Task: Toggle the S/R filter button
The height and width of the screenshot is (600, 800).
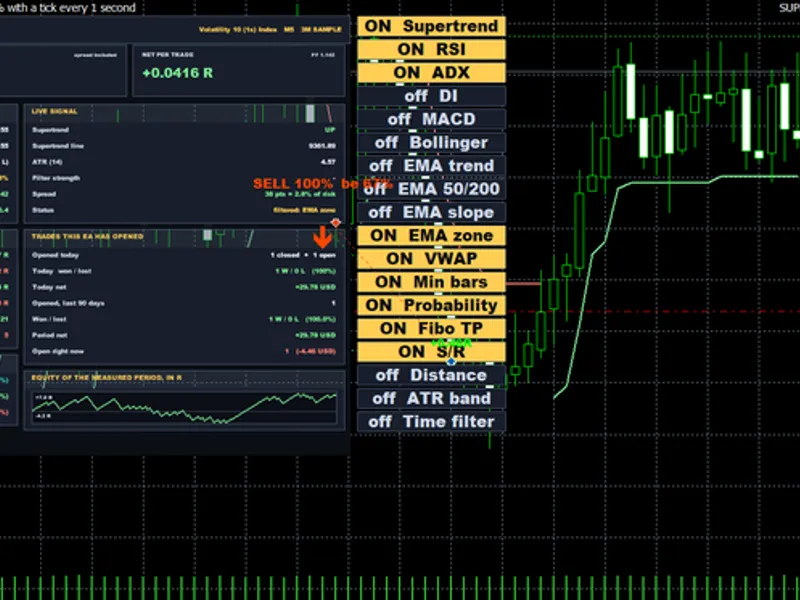Action: (x=431, y=352)
